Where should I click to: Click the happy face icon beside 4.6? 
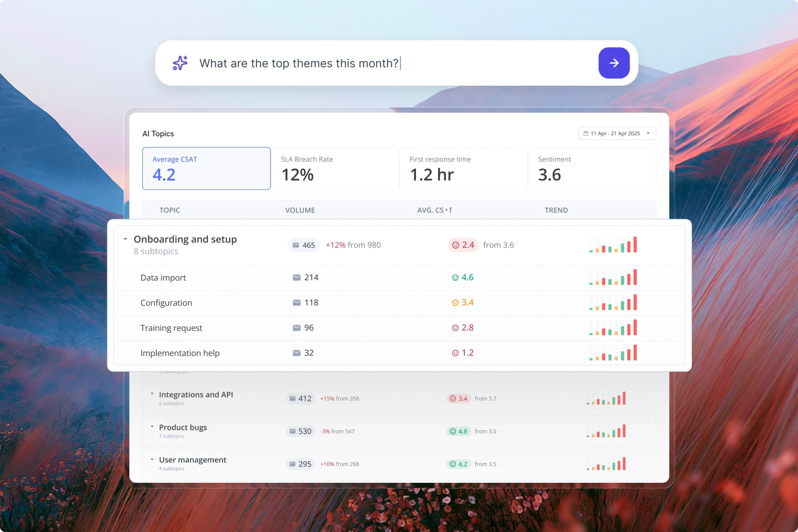point(455,277)
